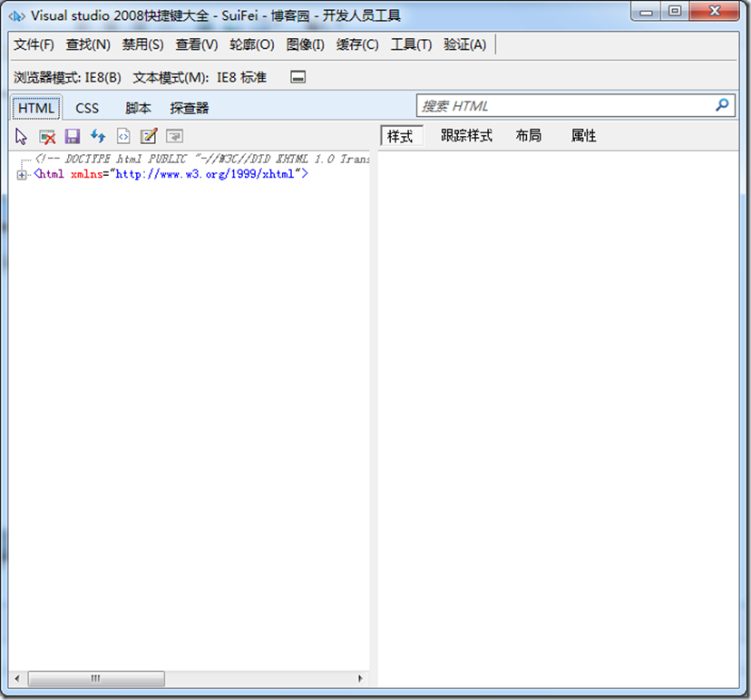This screenshot has height=700, width=751.
Task: Save HTML with the floppy disk icon
Action: pyautogui.click(x=73, y=136)
